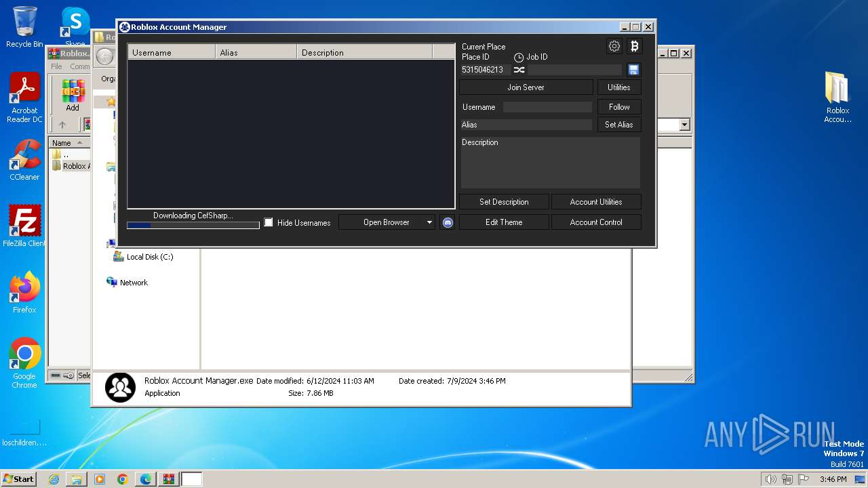This screenshot has height=488, width=868.
Task: Open Account Control
Action: [x=596, y=222]
